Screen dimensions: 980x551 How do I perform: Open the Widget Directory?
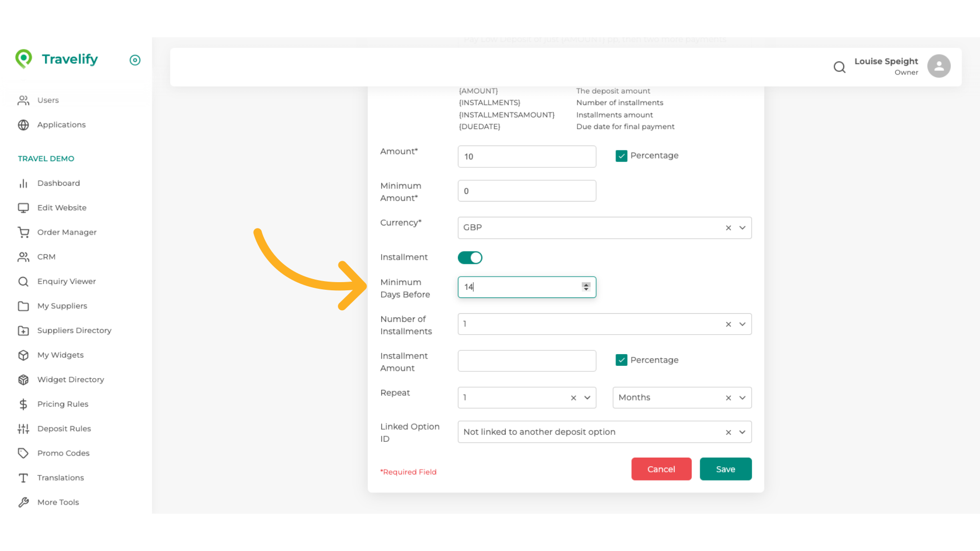coord(70,380)
